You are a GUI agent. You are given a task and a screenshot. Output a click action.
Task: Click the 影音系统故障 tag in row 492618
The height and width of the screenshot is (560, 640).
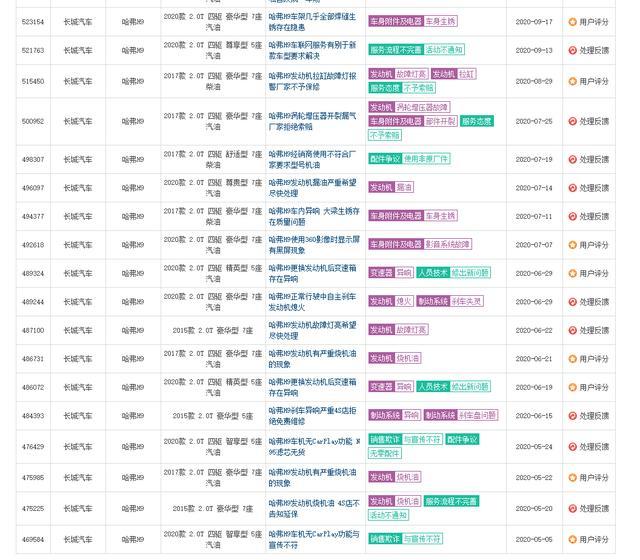(447, 244)
